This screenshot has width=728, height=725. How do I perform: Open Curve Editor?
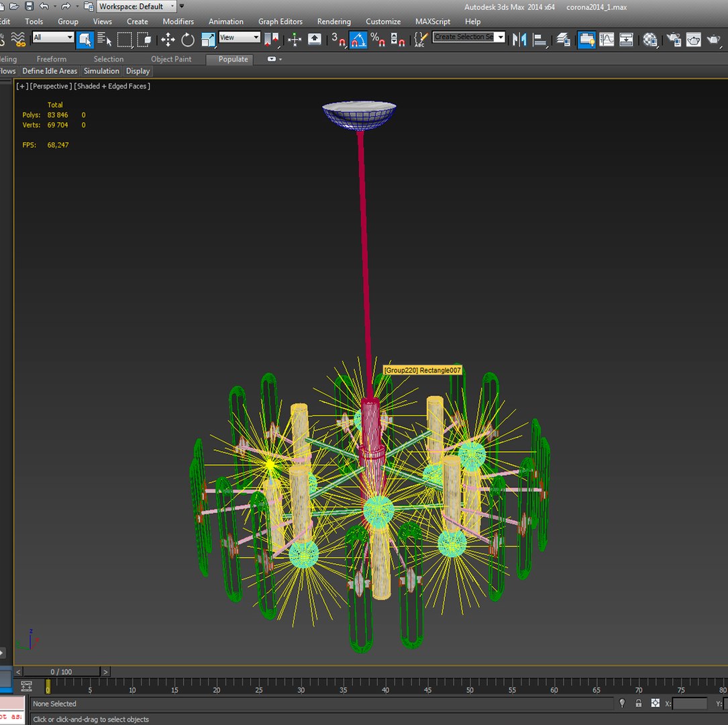(x=607, y=40)
